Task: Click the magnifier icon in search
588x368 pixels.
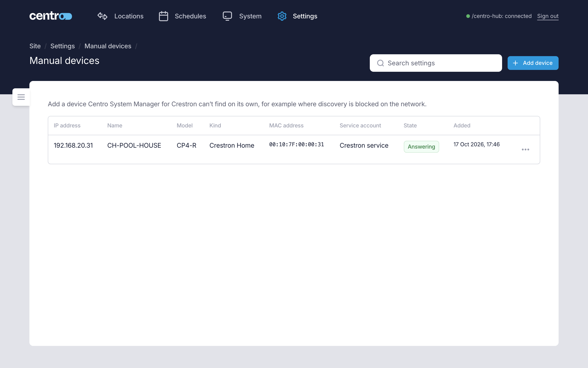Action: pos(380,63)
